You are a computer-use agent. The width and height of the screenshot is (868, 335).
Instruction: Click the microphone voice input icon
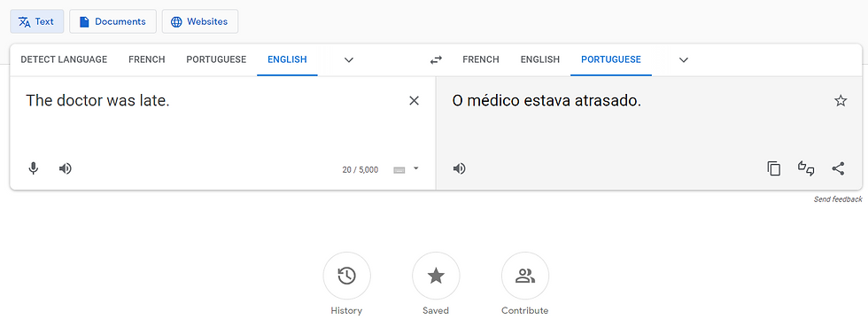[x=34, y=168]
